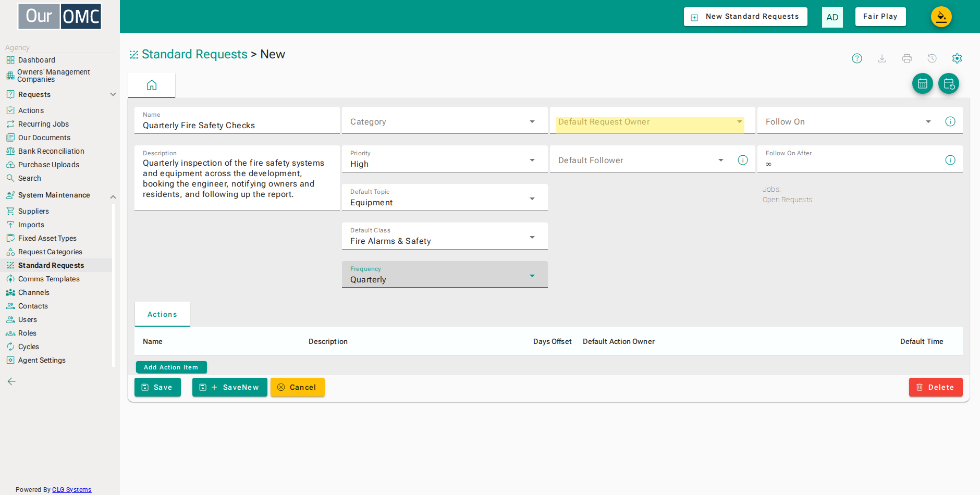Open the history clock icon
The image size is (980, 495).
pyautogui.click(x=932, y=58)
